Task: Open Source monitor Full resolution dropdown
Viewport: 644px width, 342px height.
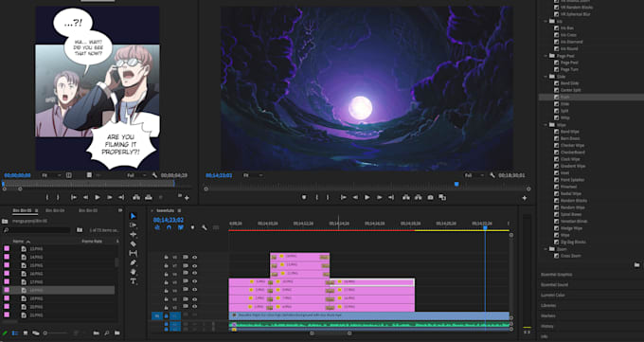Action: [x=137, y=175]
